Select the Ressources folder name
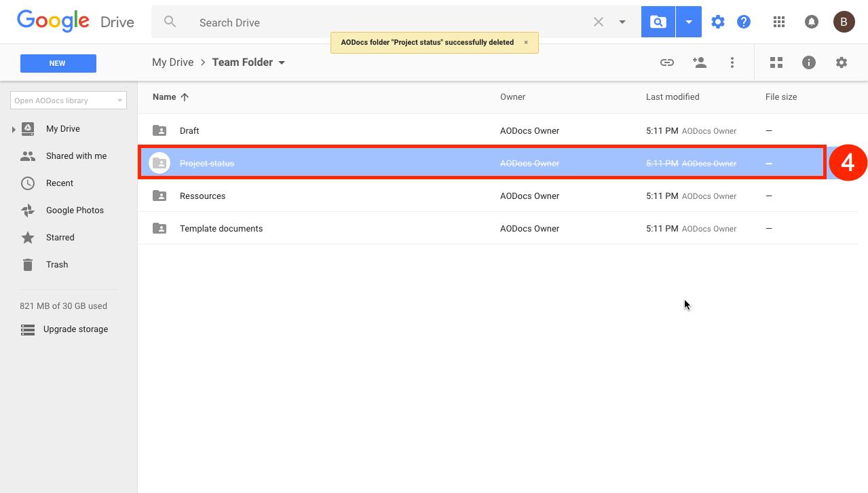This screenshot has height=493, width=868. (202, 196)
